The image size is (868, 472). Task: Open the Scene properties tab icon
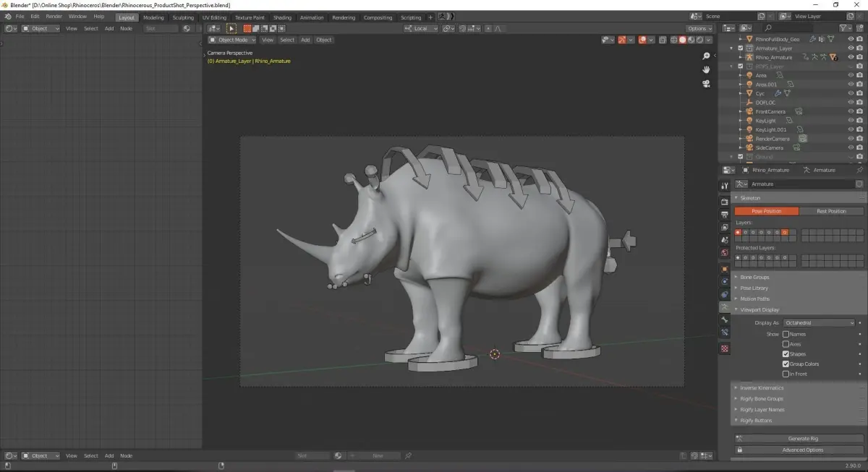[x=725, y=239]
